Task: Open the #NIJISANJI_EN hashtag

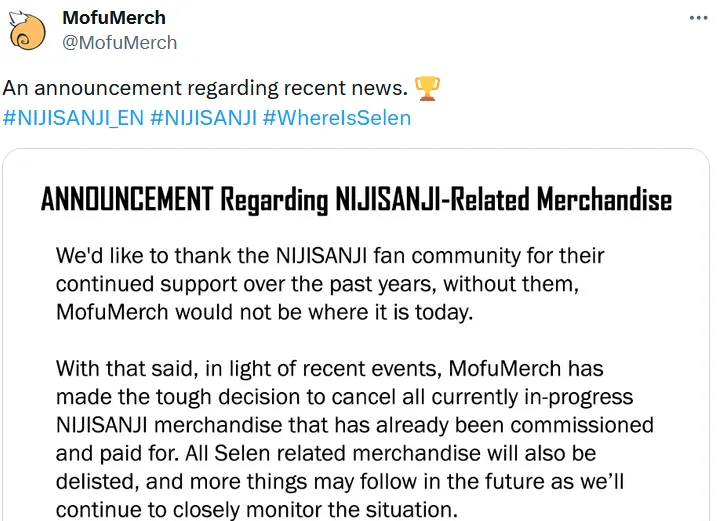Action: [x=73, y=118]
